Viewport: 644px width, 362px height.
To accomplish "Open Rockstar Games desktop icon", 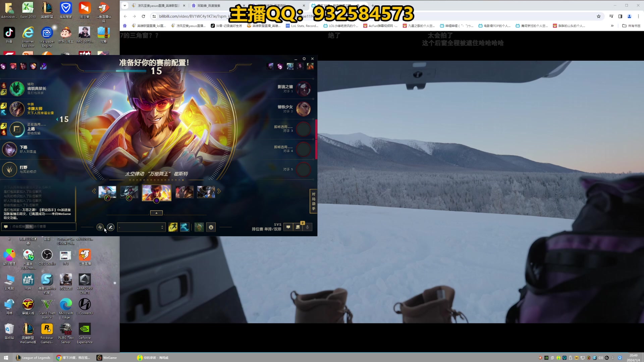I will tap(47, 333).
